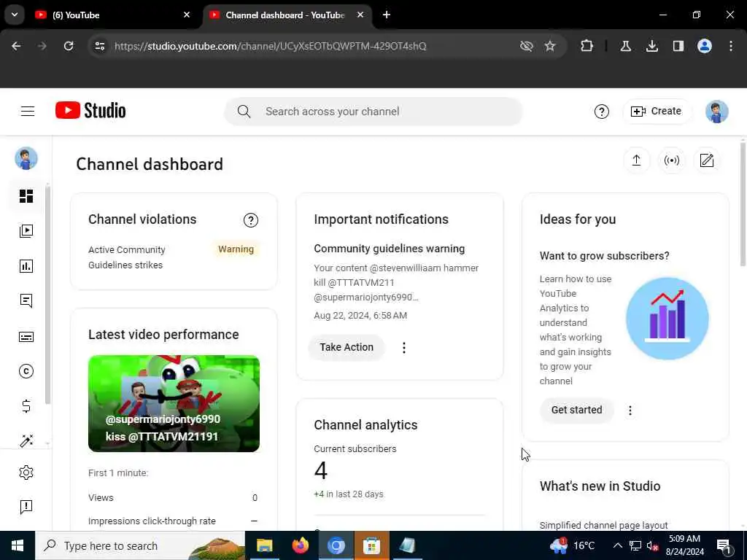Open the browser Downloads icon
Image resolution: width=747 pixels, height=560 pixels.
coord(652,46)
